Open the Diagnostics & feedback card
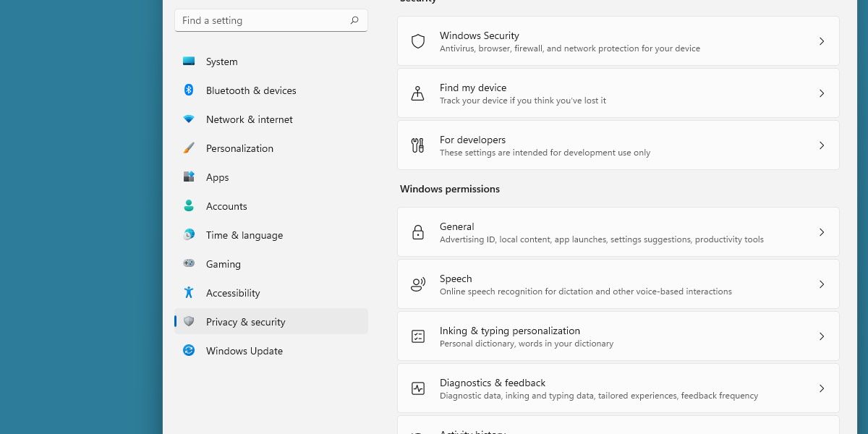This screenshot has width=868, height=434. 618,388
